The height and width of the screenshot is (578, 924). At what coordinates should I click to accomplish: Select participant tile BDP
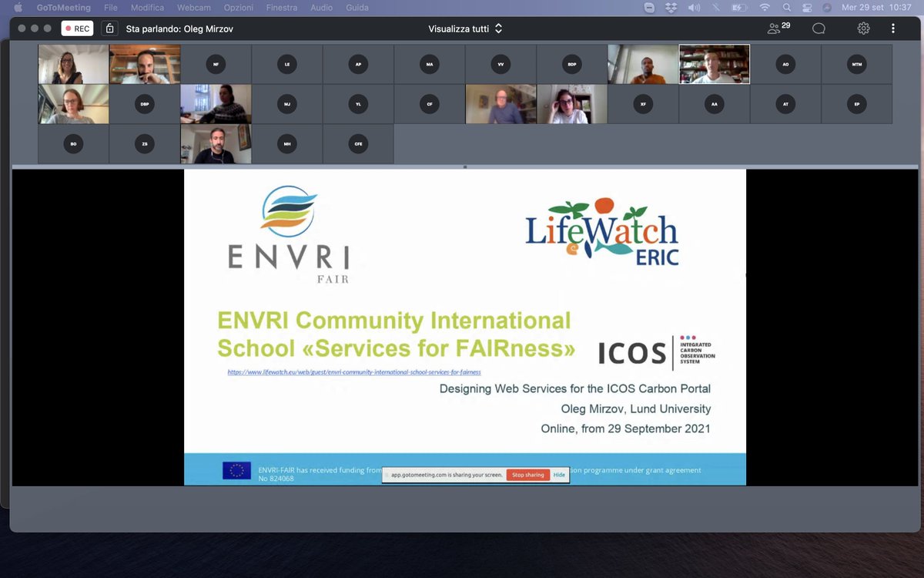[x=572, y=64]
